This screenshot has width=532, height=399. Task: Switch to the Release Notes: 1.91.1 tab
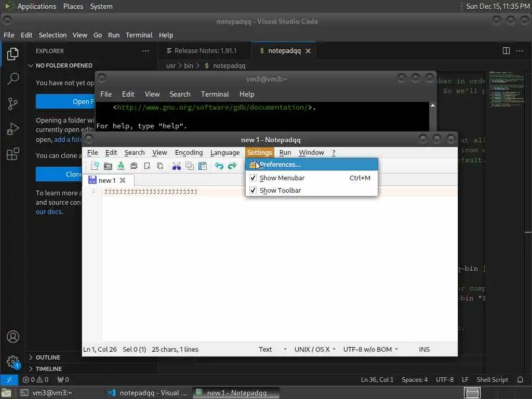point(205,51)
